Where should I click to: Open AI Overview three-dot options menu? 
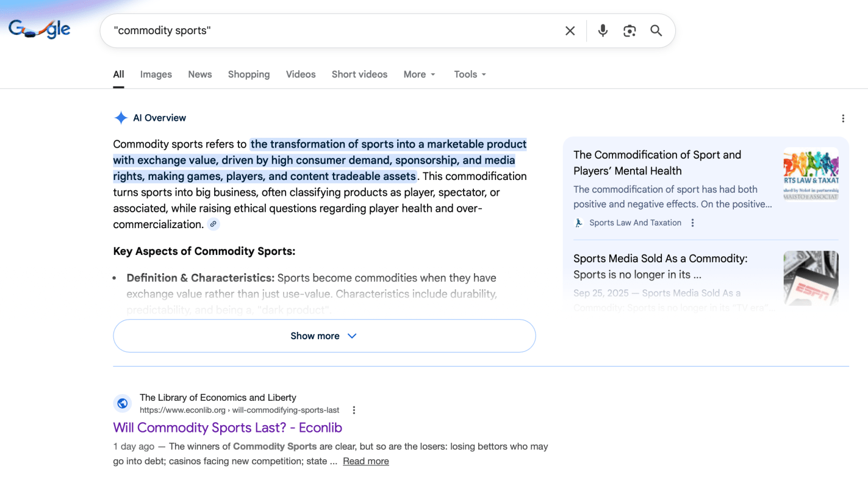(x=842, y=118)
